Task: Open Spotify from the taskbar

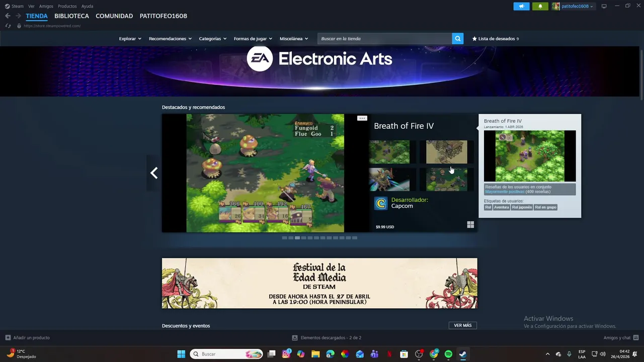Action: (448, 354)
